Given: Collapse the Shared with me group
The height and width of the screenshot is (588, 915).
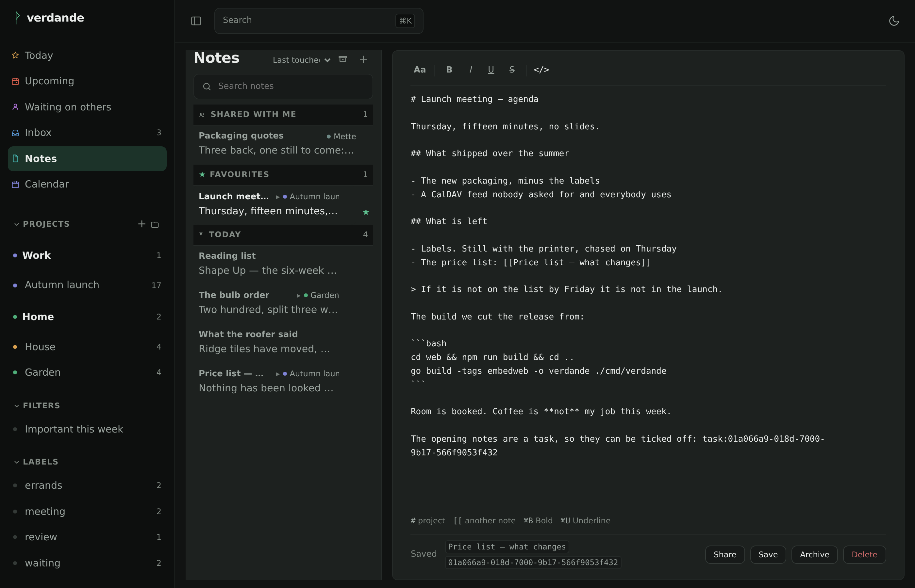Looking at the screenshot, I should [x=283, y=114].
